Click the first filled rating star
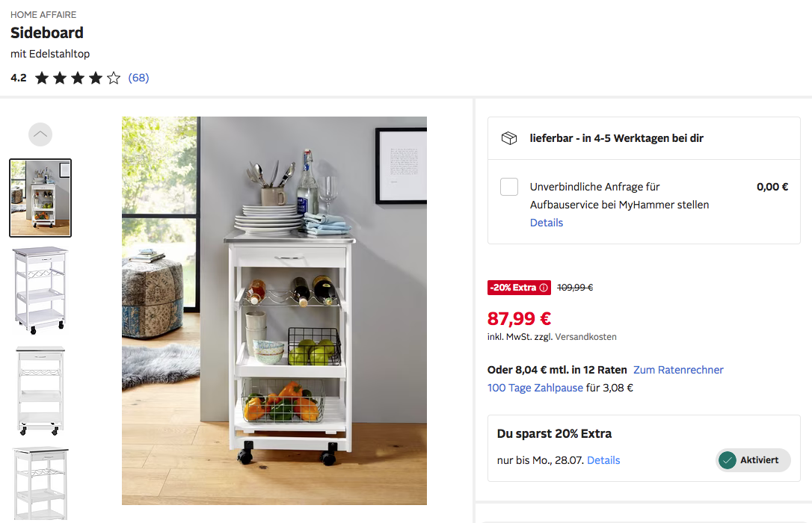The height and width of the screenshot is (523, 812). (x=42, y=78)
